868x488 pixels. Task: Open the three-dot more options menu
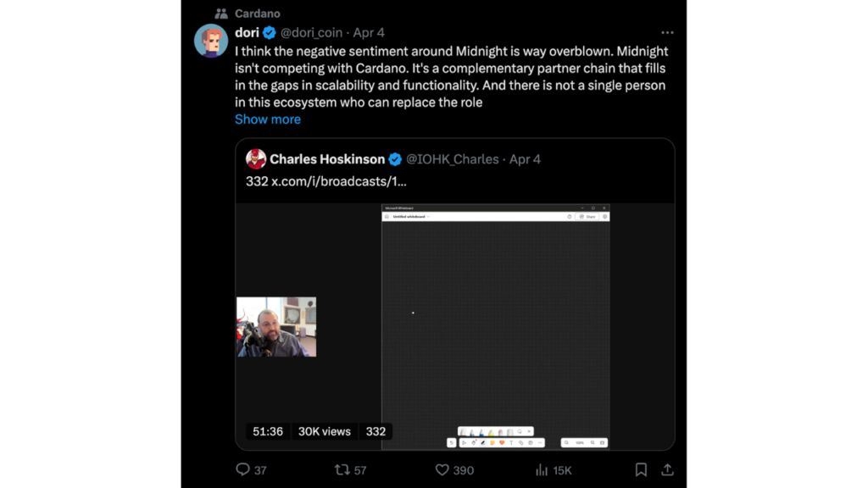(x=667, y=33)
